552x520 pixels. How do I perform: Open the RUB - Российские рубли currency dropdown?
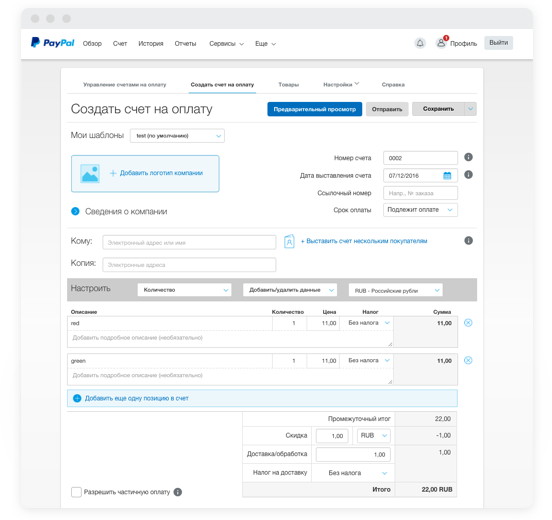click(x=395, y=290)
